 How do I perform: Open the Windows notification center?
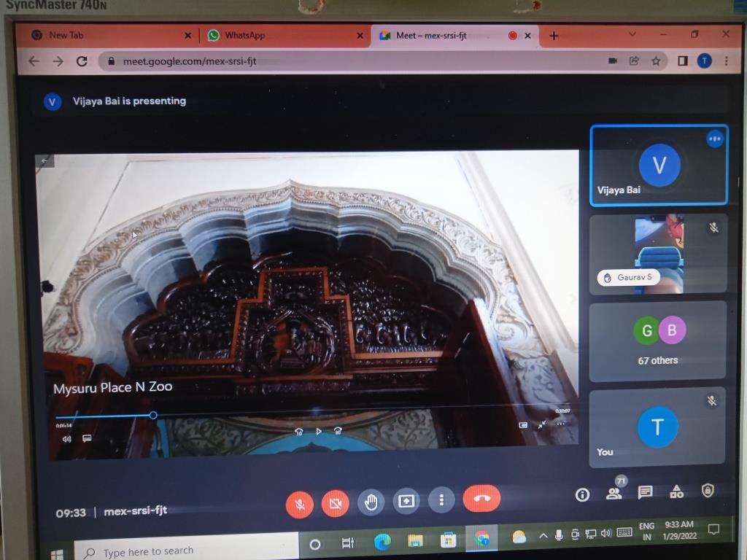[x=713, y=529]
